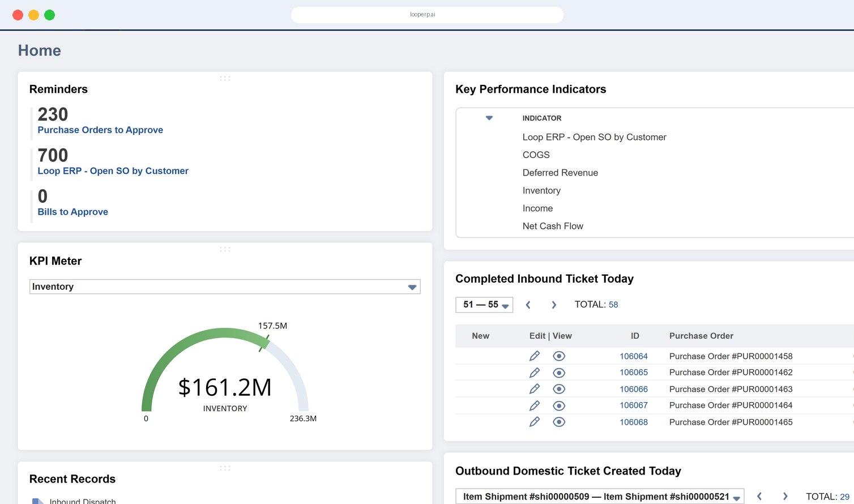Collapse the Key Performance Indicators list arrow
This screenshot has width=854, height=504.
pos(489,118)
